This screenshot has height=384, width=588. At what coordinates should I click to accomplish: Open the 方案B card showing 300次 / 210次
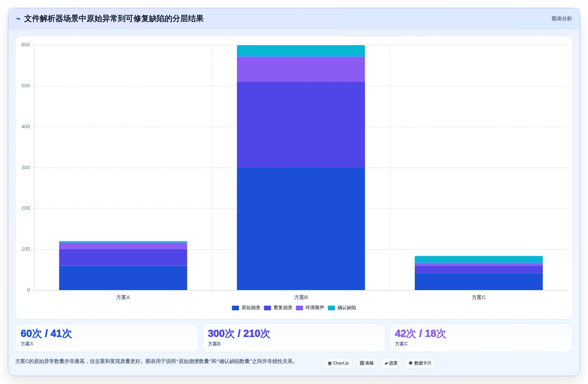click(x=294, y=338)
